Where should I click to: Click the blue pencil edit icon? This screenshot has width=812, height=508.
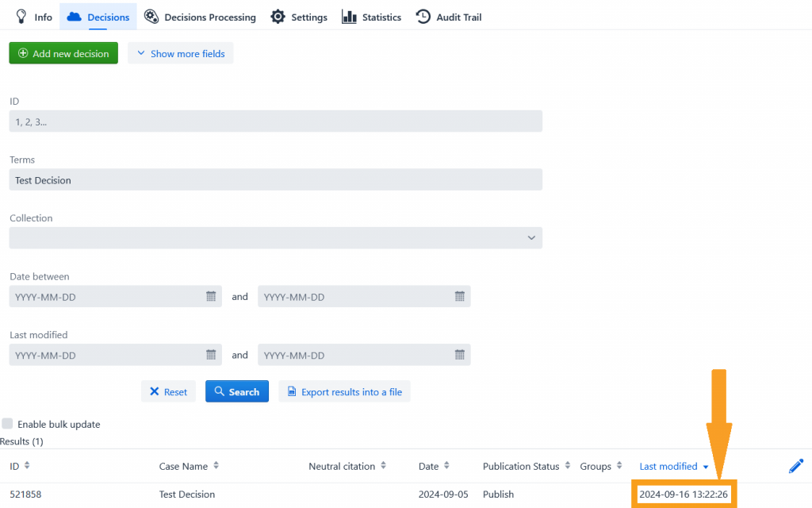[796, 466]
